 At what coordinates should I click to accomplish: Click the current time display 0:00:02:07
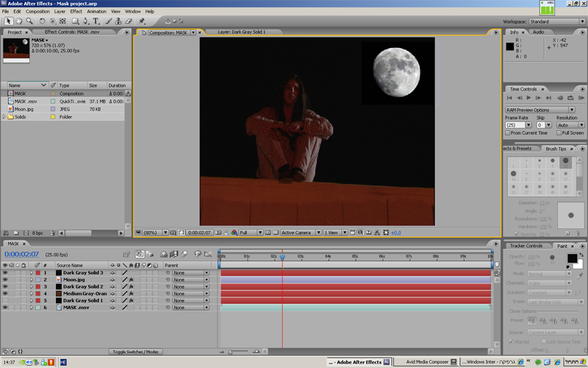(x=22, y=255)
